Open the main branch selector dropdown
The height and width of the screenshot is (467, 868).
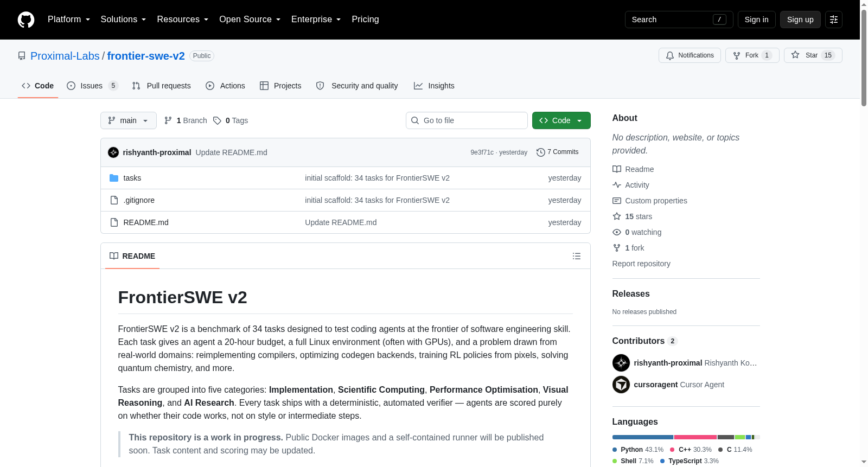[129, 120]
